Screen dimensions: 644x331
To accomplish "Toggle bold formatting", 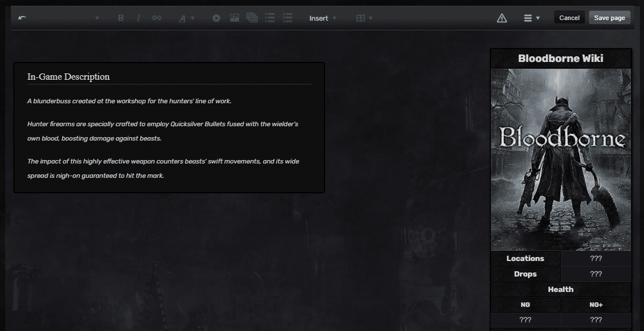I will tap(121, 18).
